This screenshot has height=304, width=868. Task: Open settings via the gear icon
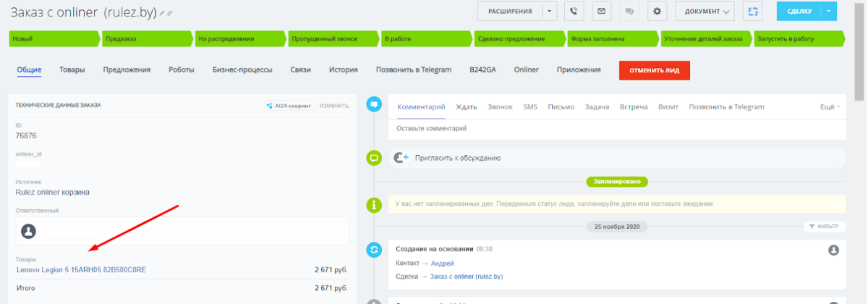(657, 12)
